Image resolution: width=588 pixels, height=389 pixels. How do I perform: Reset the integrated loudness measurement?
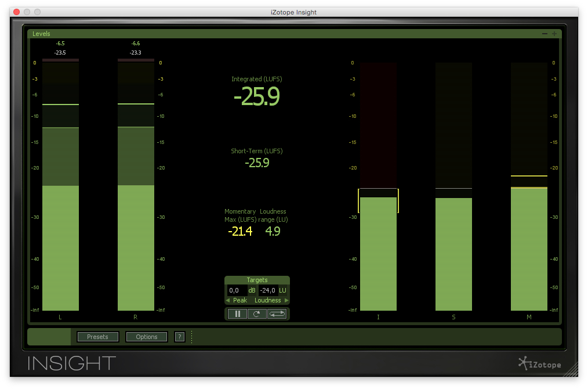(x=257, y=314)
